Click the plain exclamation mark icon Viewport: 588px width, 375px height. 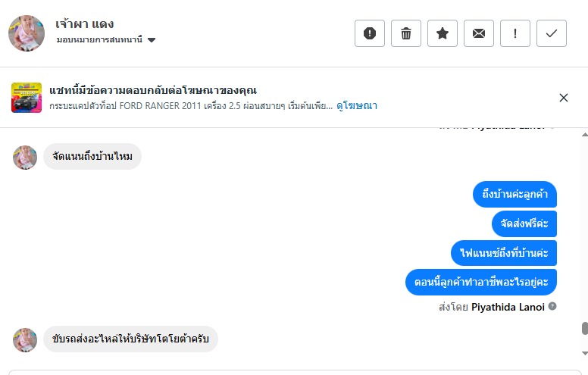click(515, 33)
